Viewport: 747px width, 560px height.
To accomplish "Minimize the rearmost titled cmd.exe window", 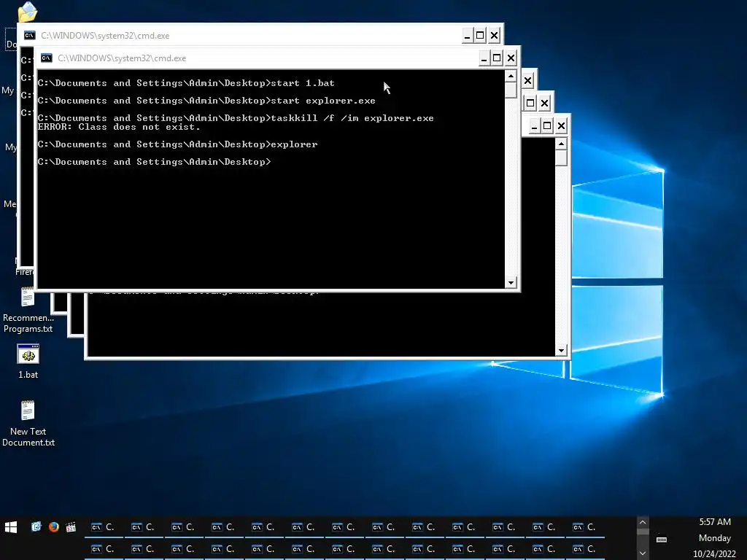I will tap(467, 36).
